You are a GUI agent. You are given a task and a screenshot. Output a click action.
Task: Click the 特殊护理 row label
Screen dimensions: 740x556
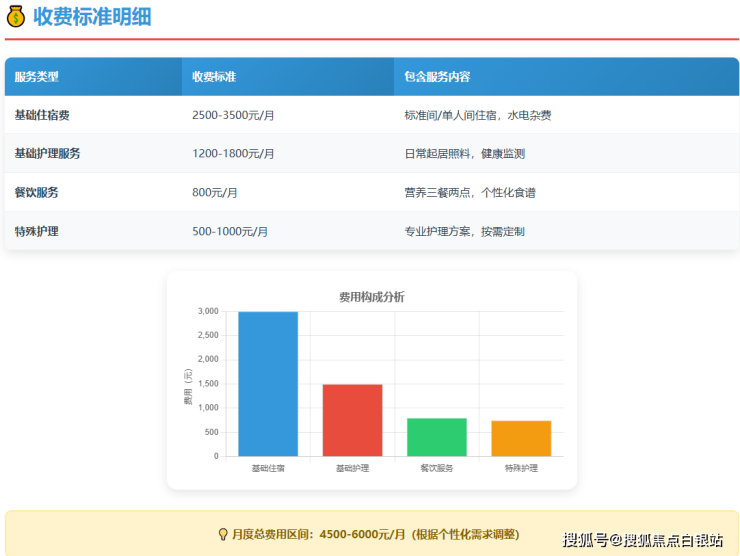[36, 231]
